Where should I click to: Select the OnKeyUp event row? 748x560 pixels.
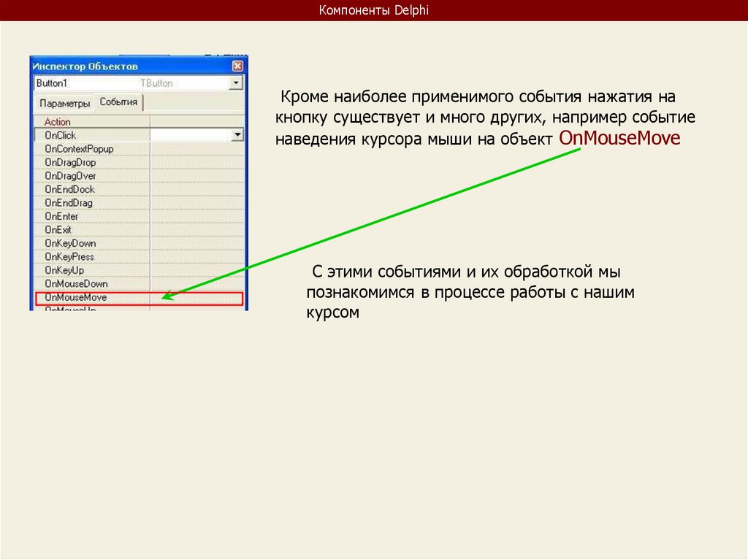coord(139,270)
